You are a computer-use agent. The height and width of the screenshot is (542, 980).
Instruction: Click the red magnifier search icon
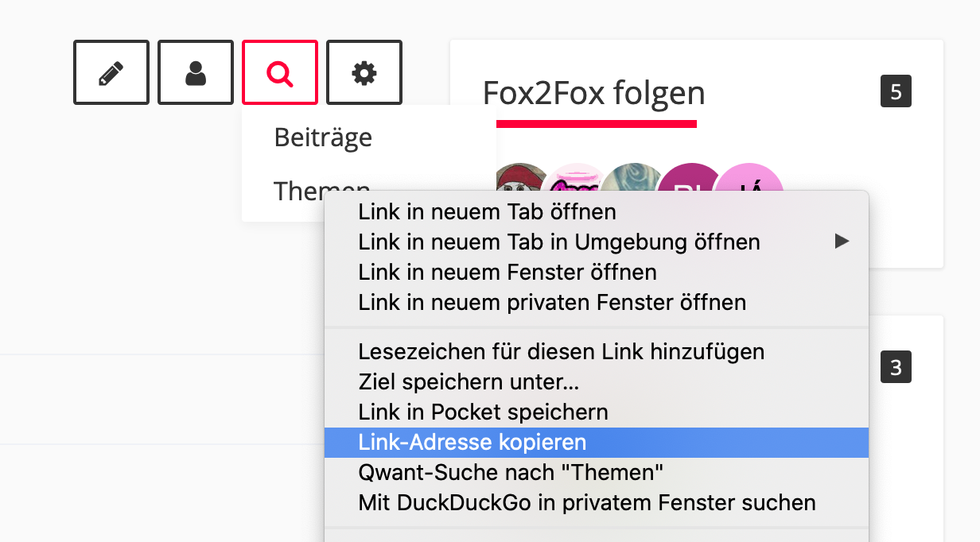(x=280, y=73)
